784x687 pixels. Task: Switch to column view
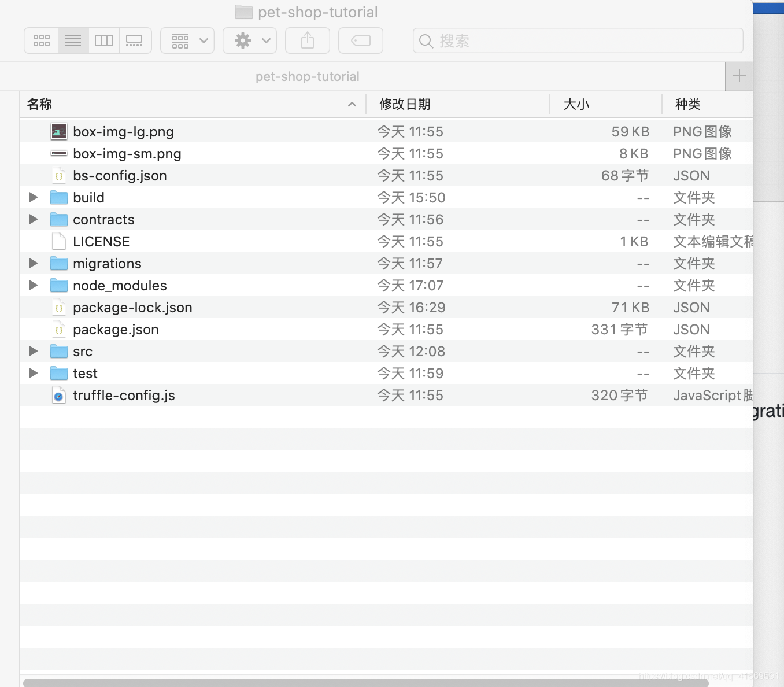coord(104,40)
